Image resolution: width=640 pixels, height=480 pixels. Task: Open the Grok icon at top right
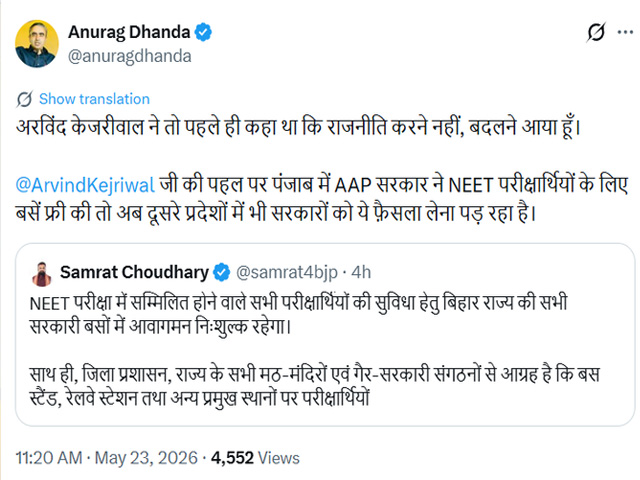pos(596,32)
